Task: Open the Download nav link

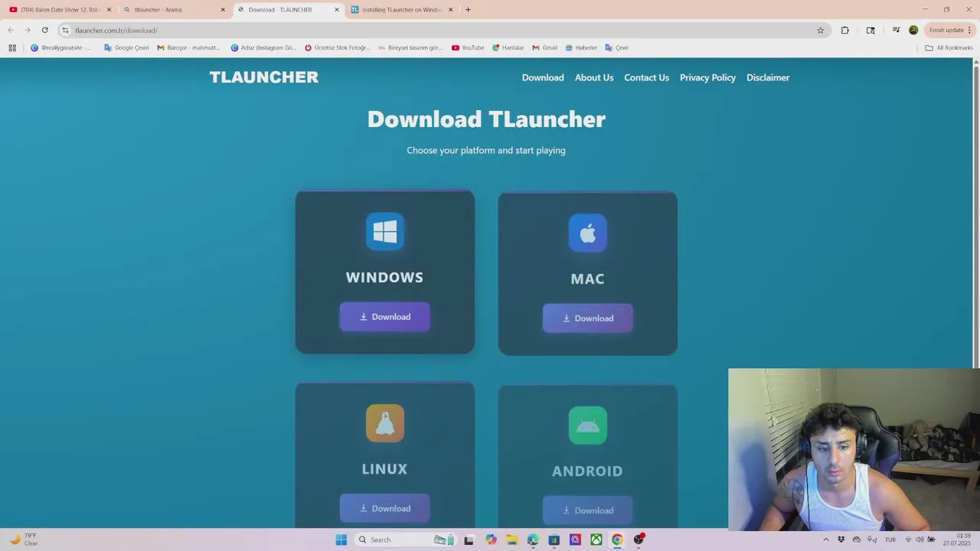Action: pyautogui.click(x=543, y=77)
